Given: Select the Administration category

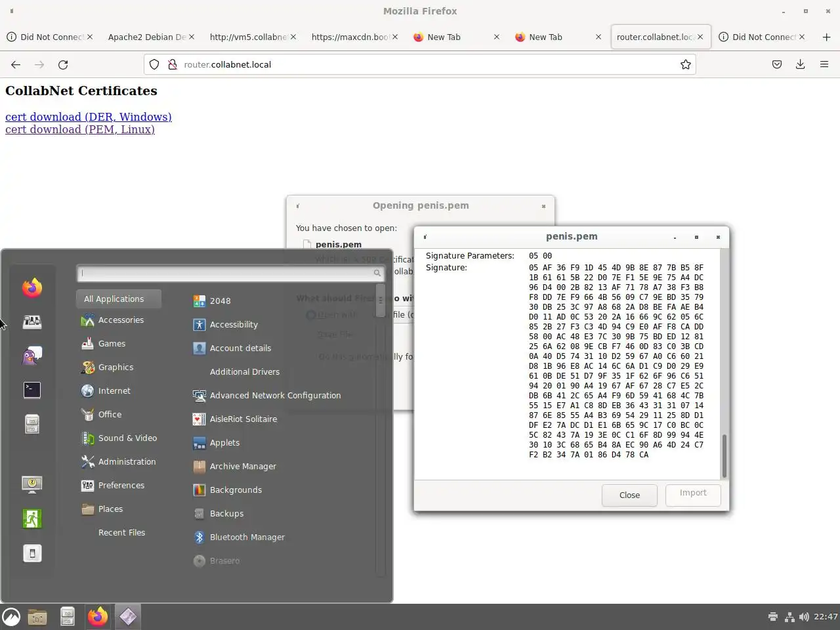Looking at the screenshot, I should [x=119, y=461].
